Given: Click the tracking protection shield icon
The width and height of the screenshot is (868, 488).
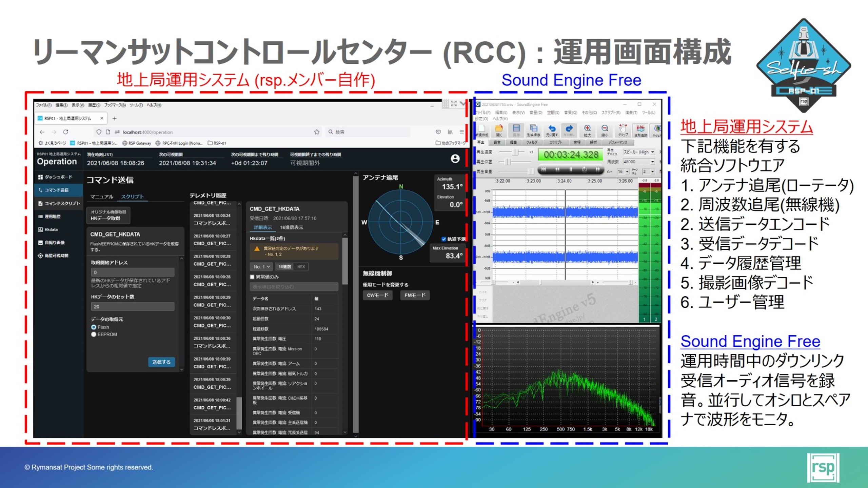Looking at the screenshot, I should (x=99, y=132).
